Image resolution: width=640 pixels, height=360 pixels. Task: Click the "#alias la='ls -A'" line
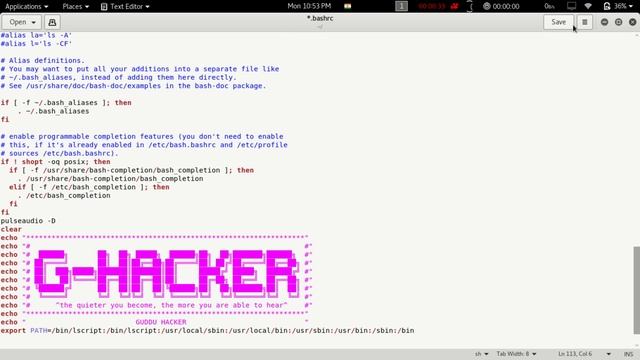pos(36,35)
